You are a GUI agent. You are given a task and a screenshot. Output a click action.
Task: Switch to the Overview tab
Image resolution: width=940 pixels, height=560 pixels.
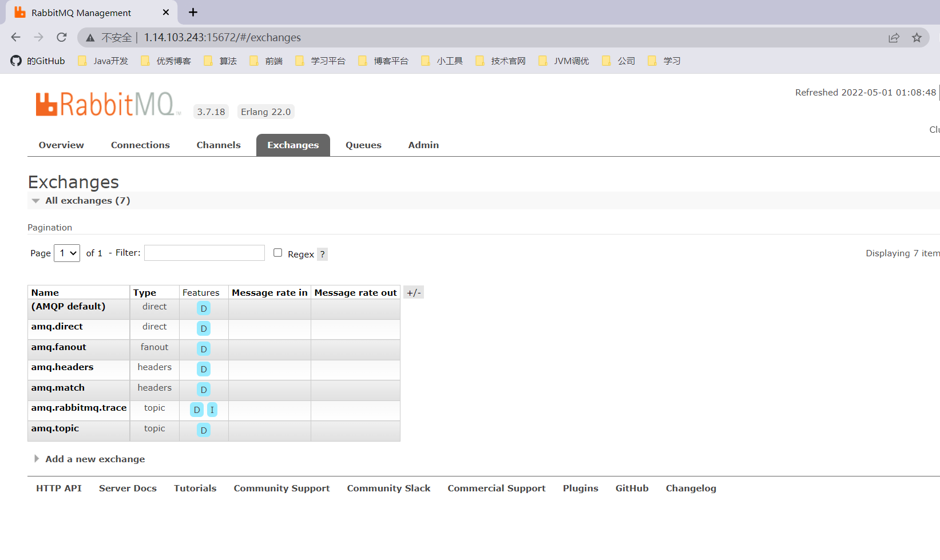(61, 145)
